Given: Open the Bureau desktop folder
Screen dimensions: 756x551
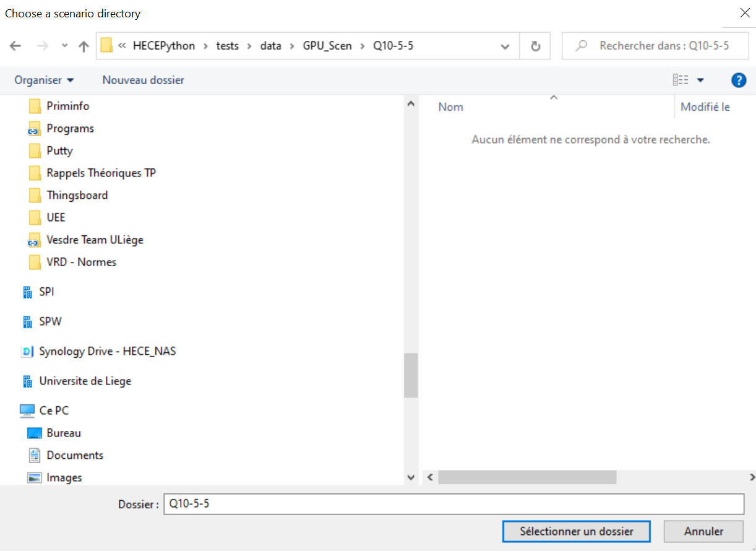Looking at the screenshot, I should pos(64,433).
